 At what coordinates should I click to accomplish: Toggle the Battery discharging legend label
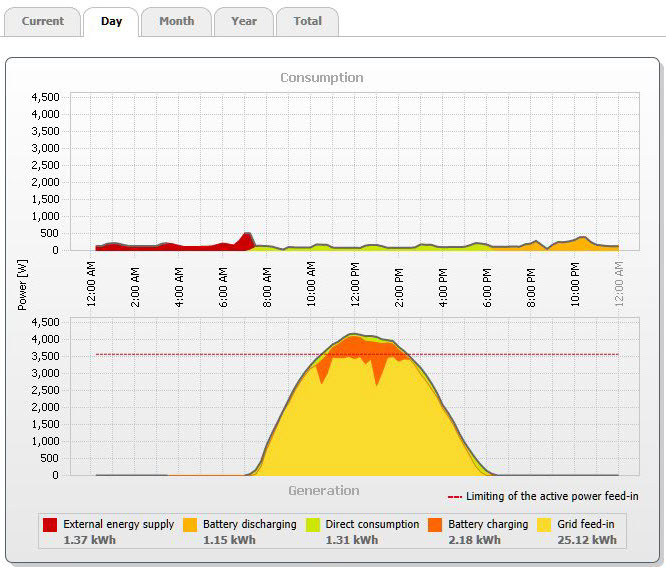click(x=249, y=524)
